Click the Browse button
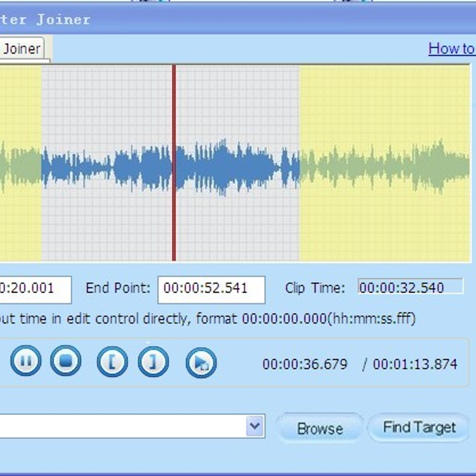This screenshot has height=476, width=476. coord(320,428)
